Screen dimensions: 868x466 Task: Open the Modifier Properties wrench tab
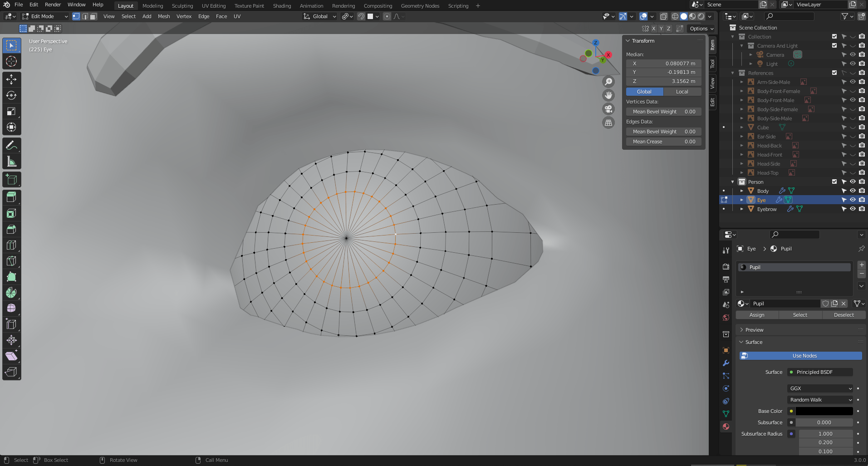coord(726,363)
